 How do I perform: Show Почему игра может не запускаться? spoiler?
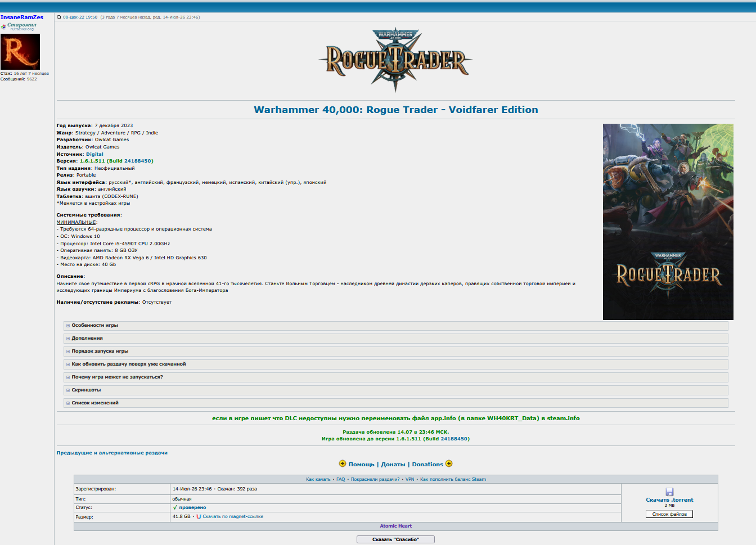[396, 377]
